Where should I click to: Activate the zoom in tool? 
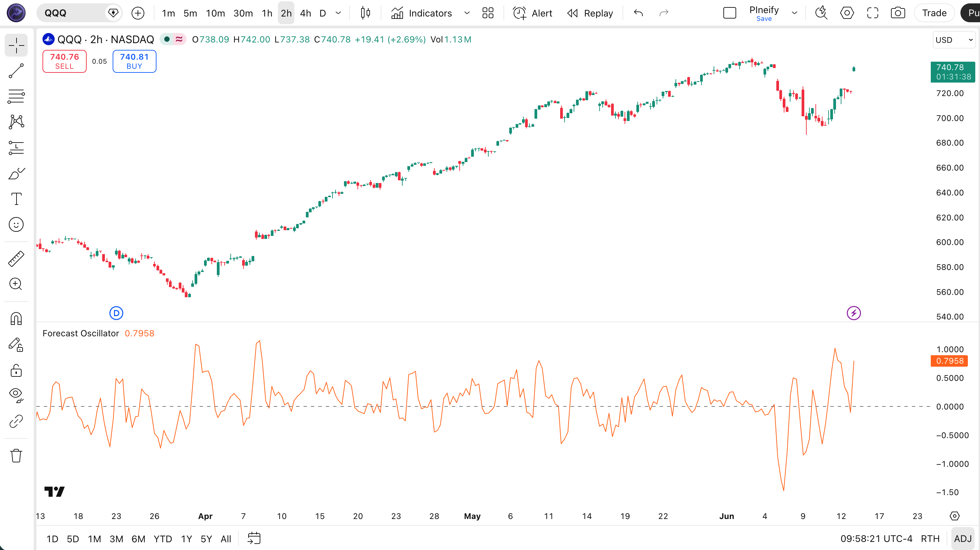(x=17, y=284)
